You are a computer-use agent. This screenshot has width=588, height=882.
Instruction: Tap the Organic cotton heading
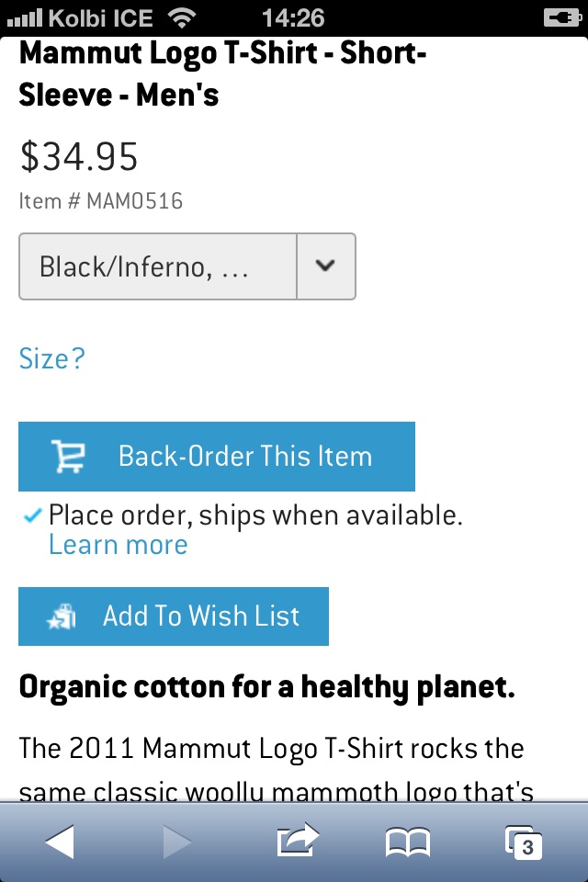coord(266,687)
